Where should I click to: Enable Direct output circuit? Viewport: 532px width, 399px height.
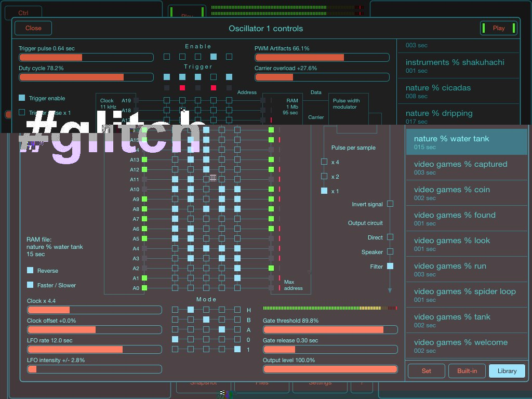tap(390, 237)
